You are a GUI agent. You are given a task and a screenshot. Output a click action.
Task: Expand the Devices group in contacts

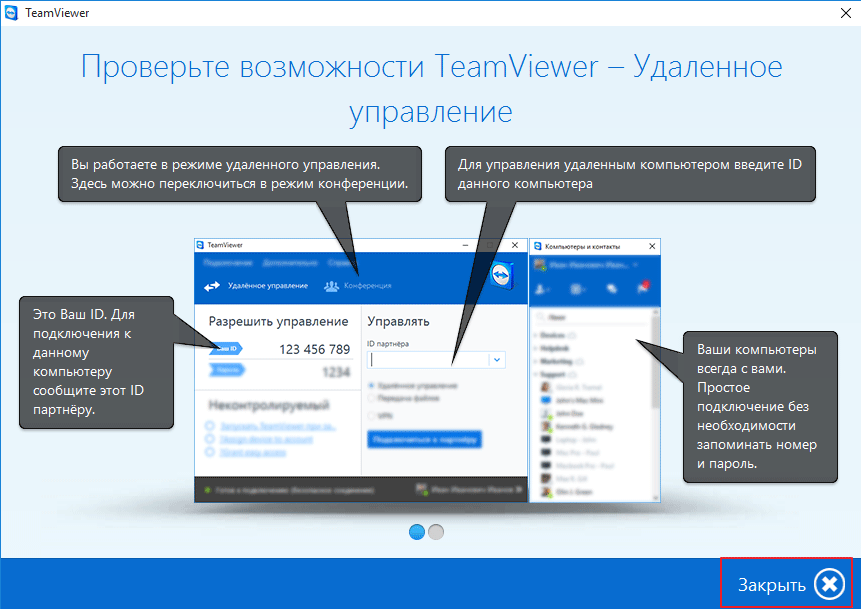pyautogui.click(x=537, y=335)
